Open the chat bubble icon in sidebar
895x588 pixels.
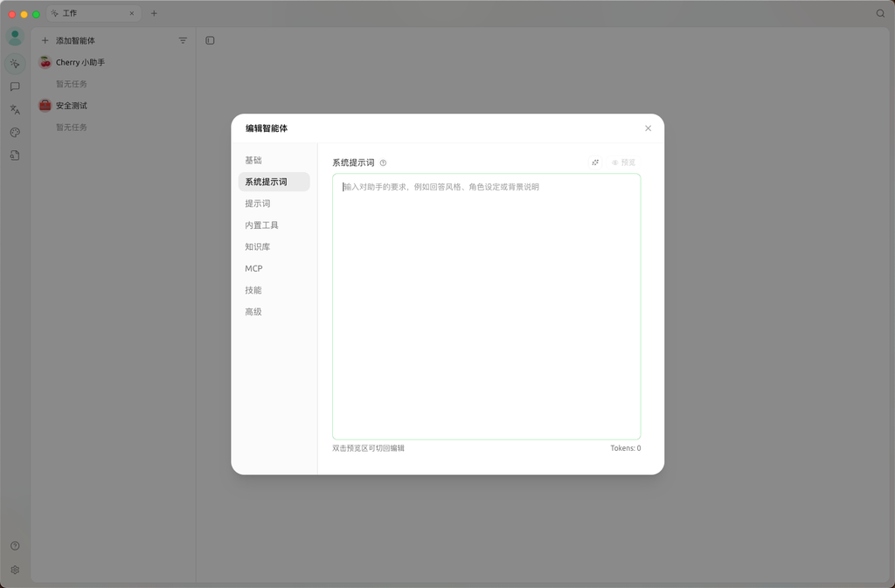[x=15, y=86]
